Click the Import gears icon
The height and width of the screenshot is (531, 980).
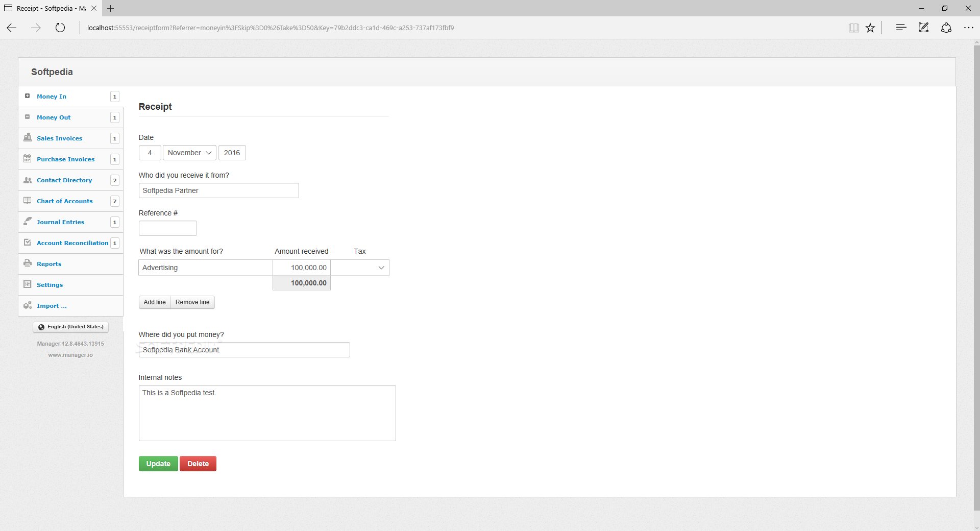click(28, 305)
